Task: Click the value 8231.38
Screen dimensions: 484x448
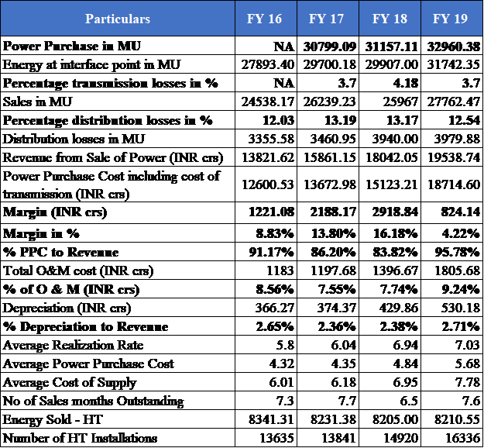Action: (333, 419)
